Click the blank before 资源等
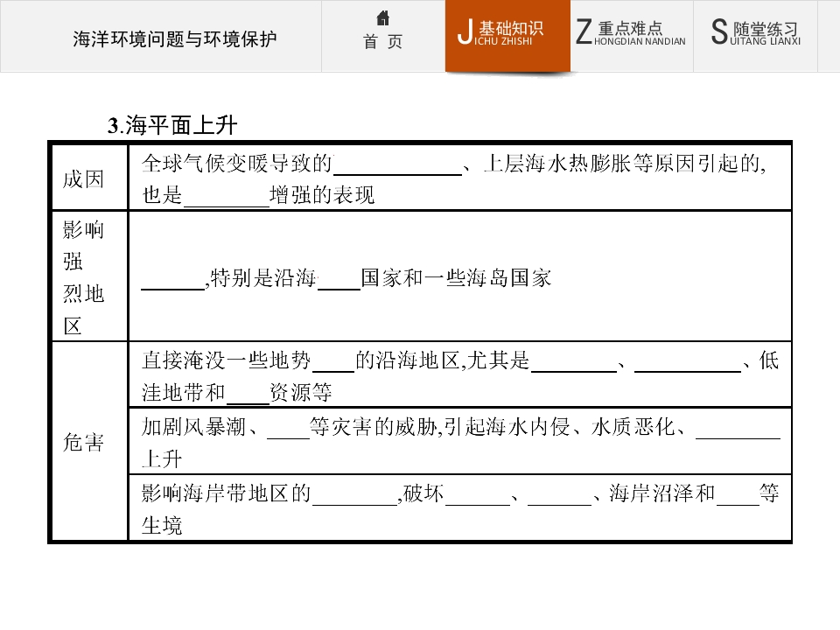 [248, 394]
